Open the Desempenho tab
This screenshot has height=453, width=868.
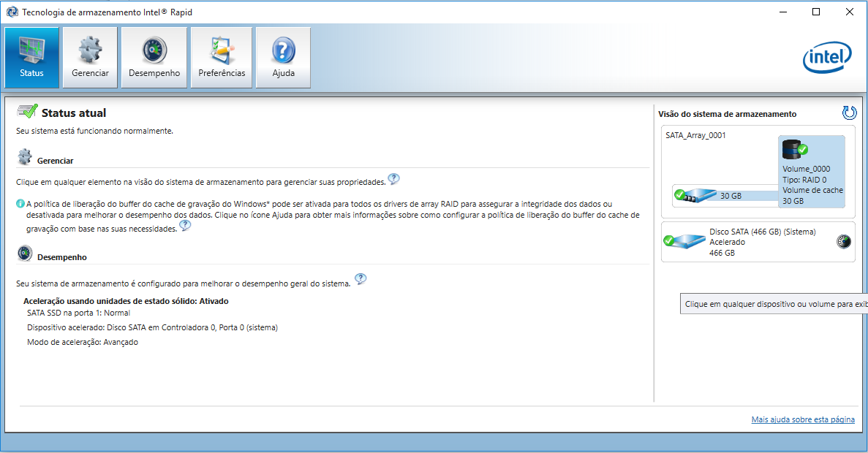[x=154, y=58]
